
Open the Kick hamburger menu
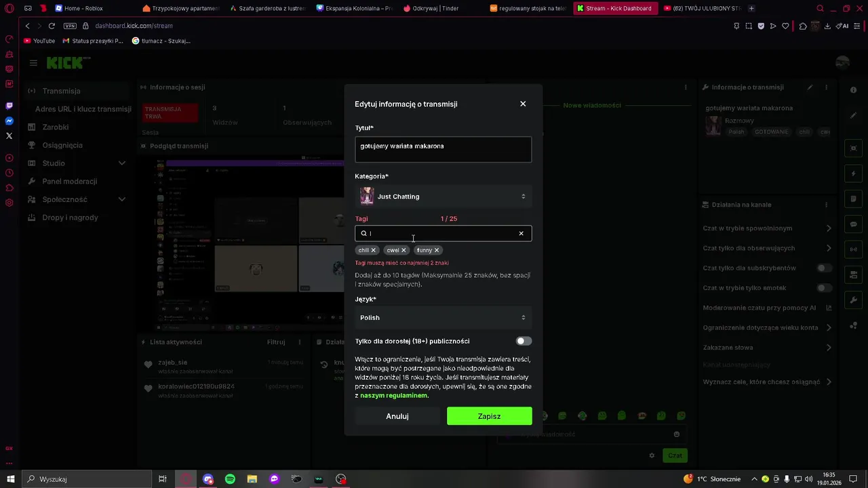click(x=33, y=63)
